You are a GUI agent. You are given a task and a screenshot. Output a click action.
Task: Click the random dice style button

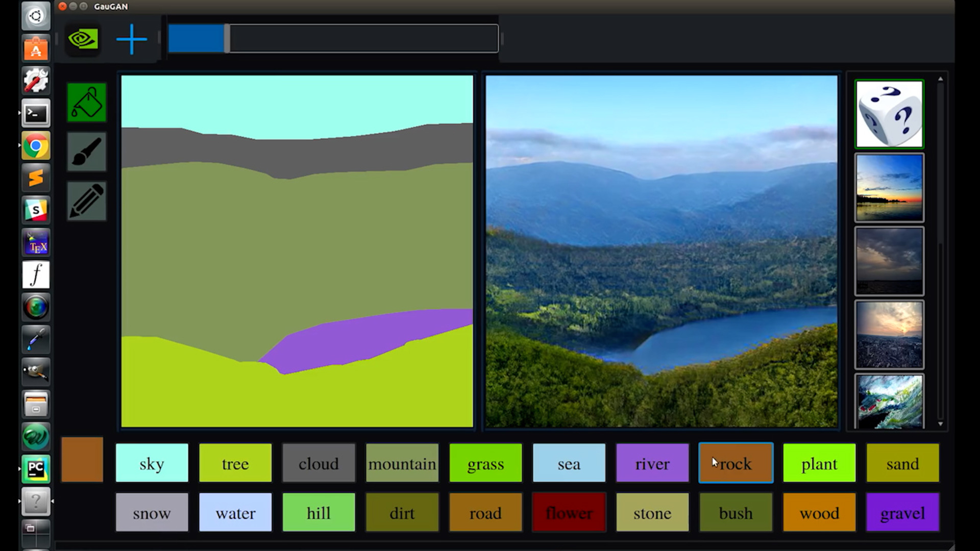click(890, 113)
